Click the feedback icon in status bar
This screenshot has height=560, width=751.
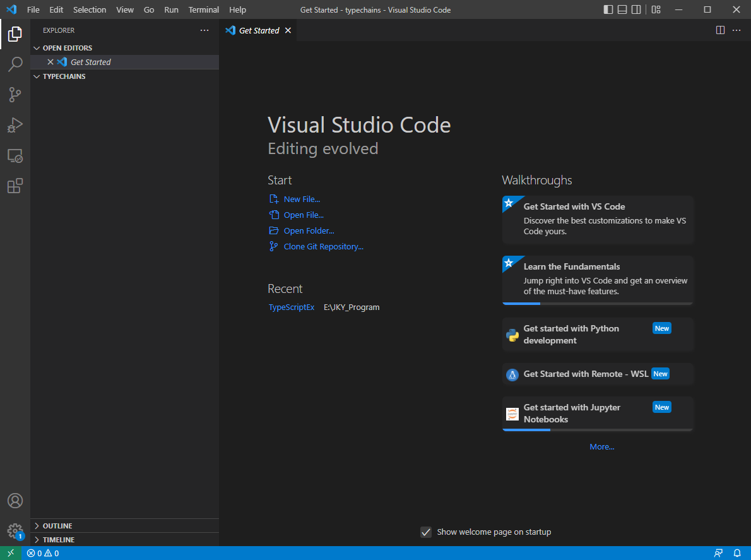tap(718, 553)
